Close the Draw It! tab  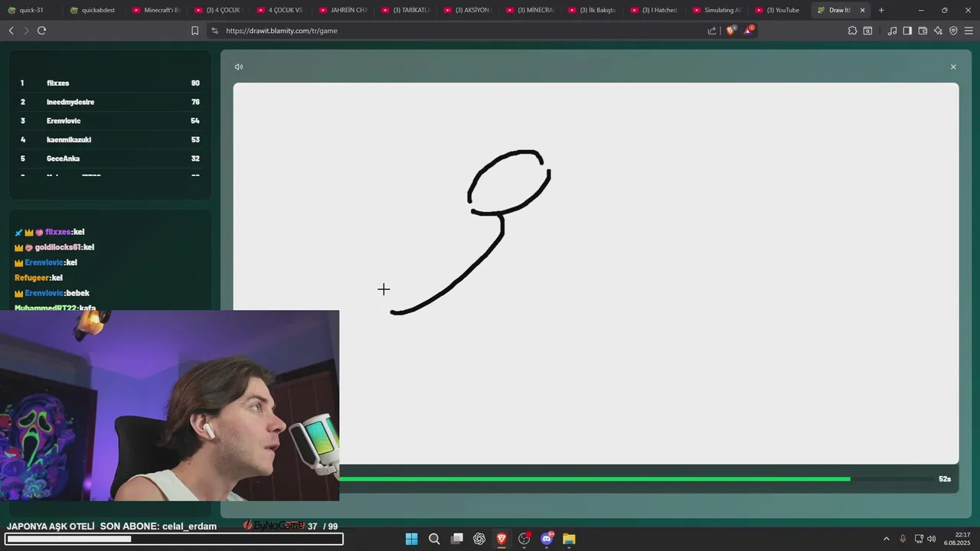point(862,10)
